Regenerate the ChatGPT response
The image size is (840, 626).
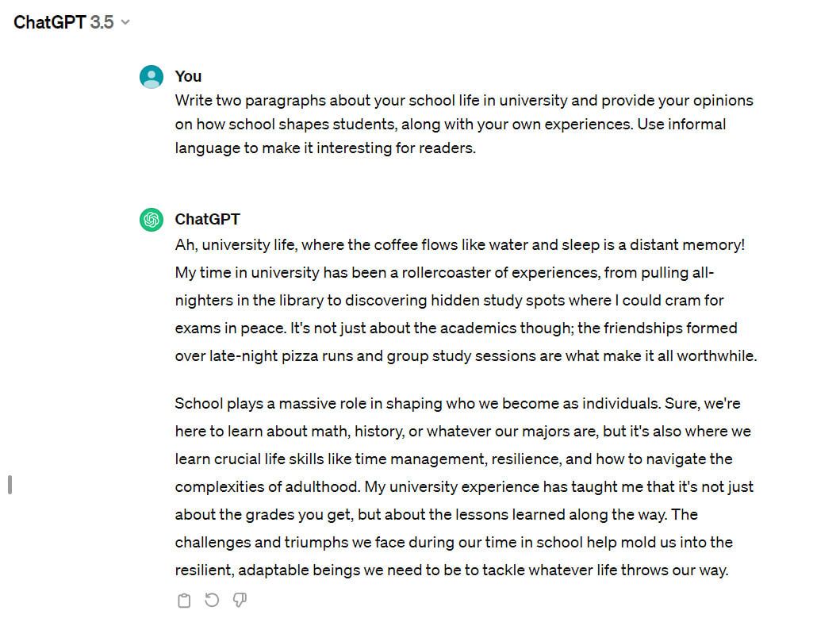pyautogui.click(x=212, y=601)
